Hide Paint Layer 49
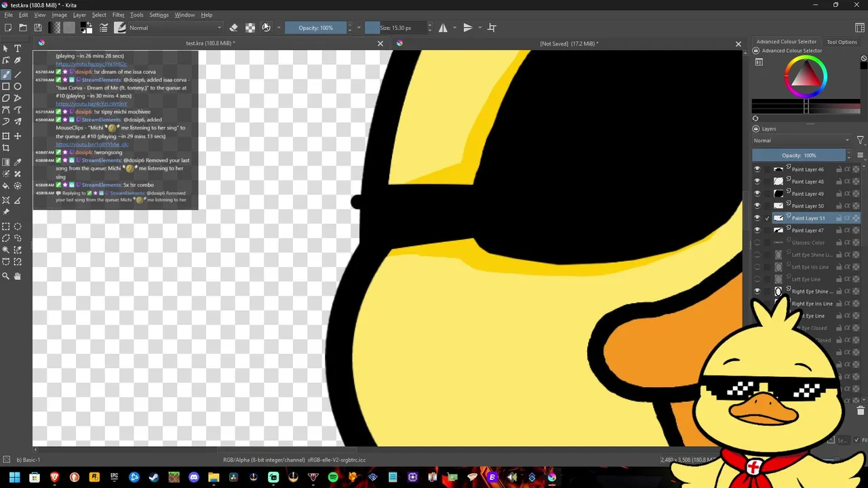 [757, 194]
